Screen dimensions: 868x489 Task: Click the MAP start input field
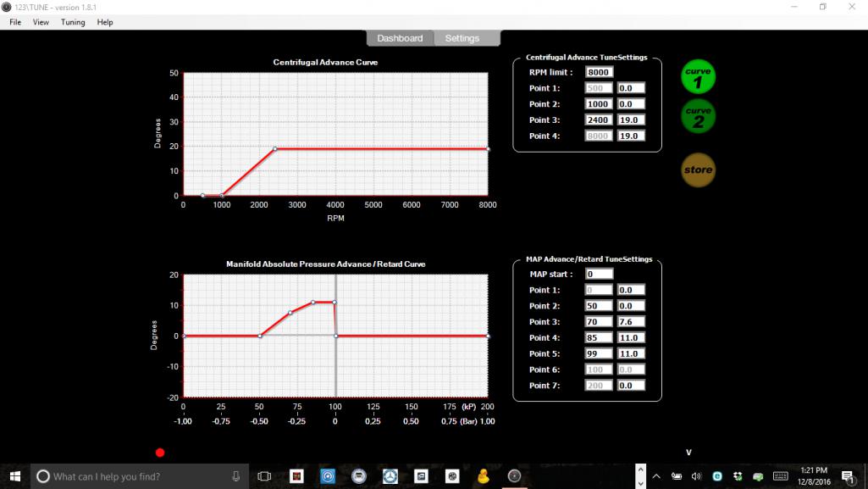point(599,274)
